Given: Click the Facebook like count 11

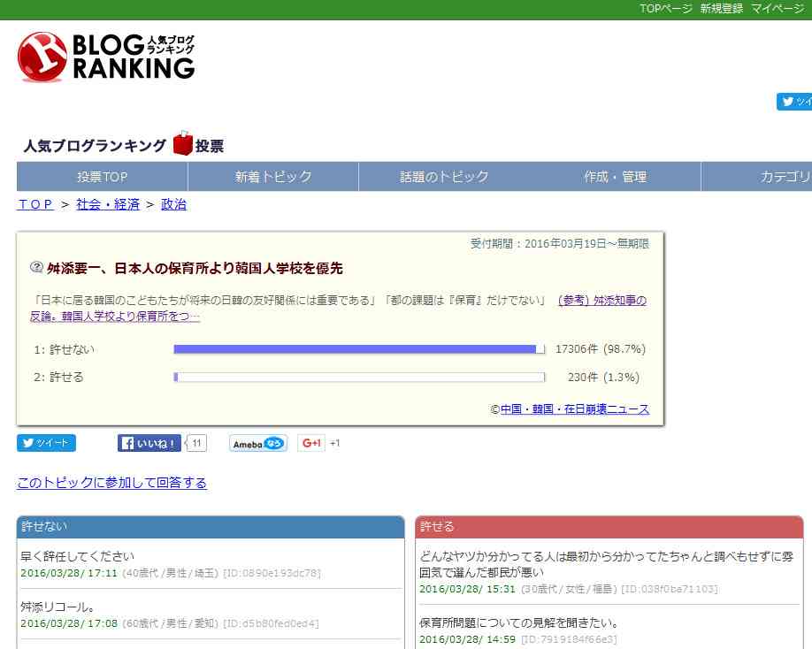Looking at the screenshot, I should pos(196,443).
